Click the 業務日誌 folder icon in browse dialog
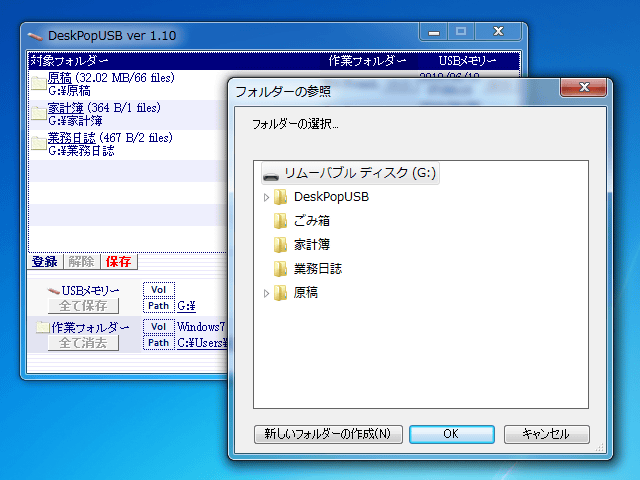Viewport: 640px width, 480px height. click(280, 269)
